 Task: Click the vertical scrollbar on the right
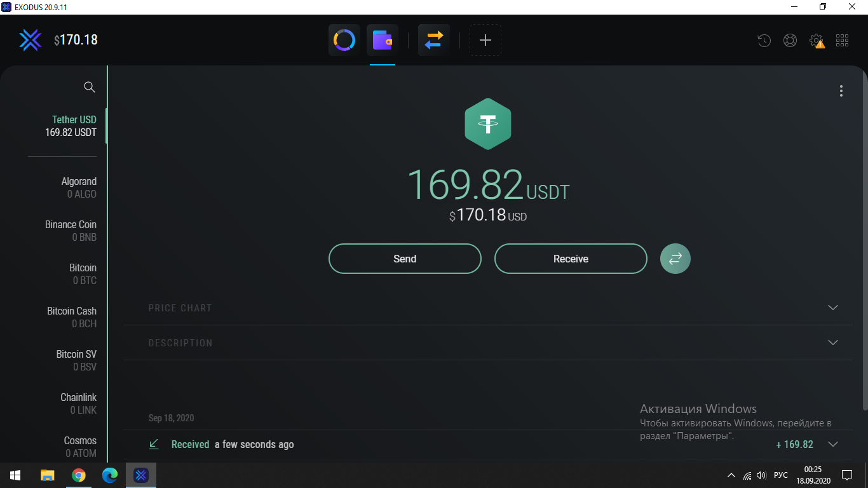pos(864,241)
